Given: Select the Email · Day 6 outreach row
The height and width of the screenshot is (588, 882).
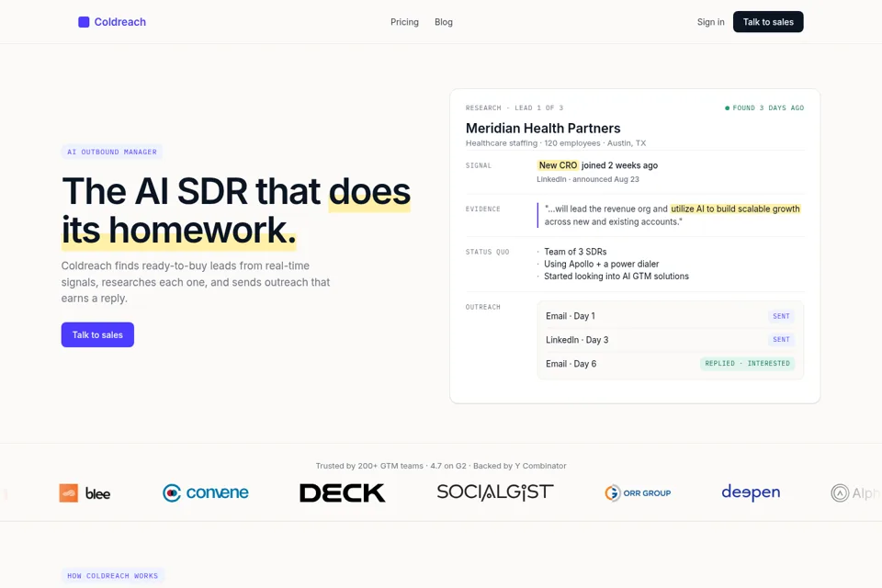Looking at the screenshot, I should point(670,364).
